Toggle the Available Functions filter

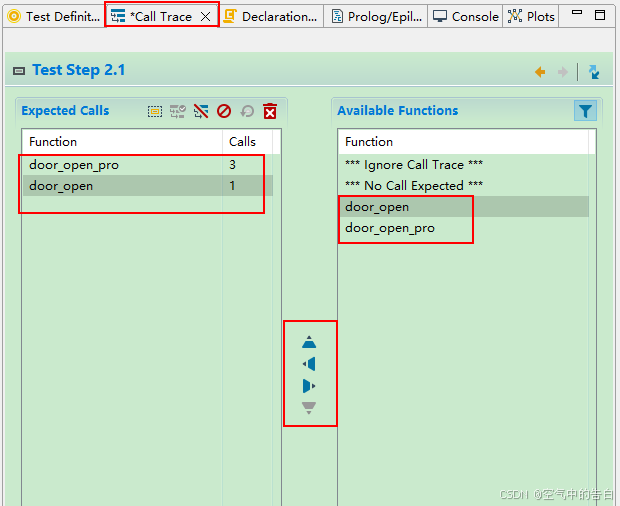tap(585, 111)
